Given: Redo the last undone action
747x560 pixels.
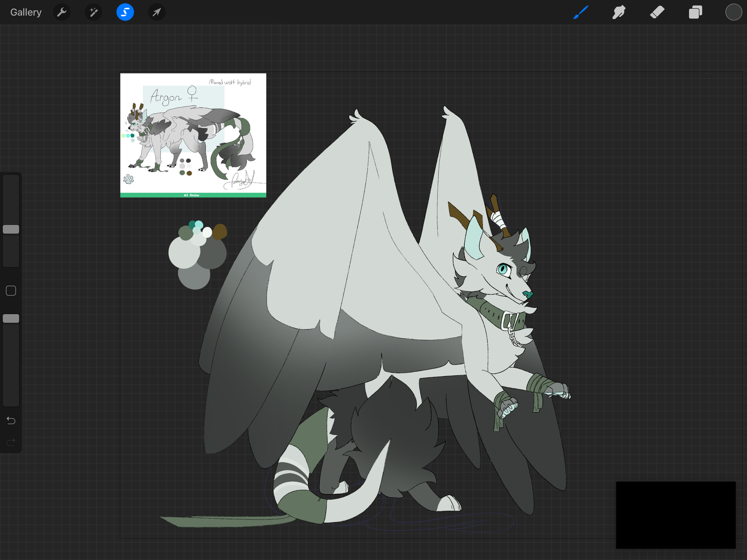Looking at the screenshot, I should pyautogui.click(x=11, y=442).
